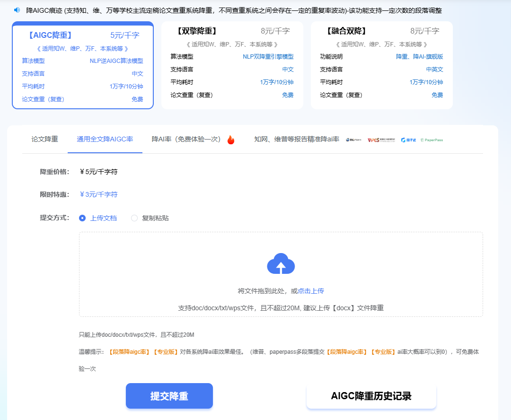Screen dimensions: 511x420
Task: Switch to the 论文降重 tab
Action: pos(44,139)
